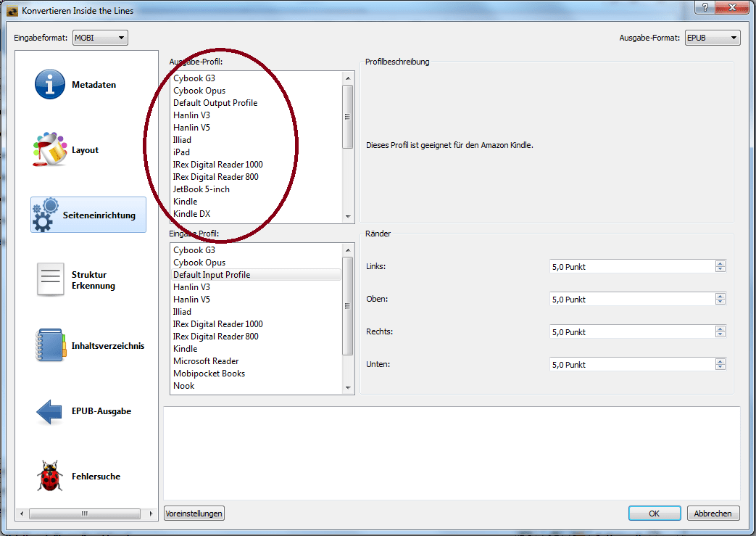The width and height of the screenshot is (756, 536).
Task: Click the help question mark button
Action: [x=705, y=7]
